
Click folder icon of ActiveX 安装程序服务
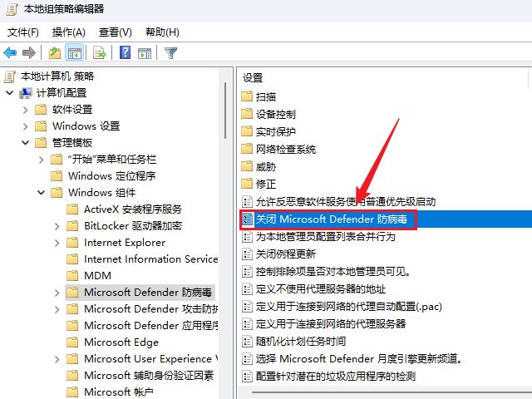coord(72,209)
